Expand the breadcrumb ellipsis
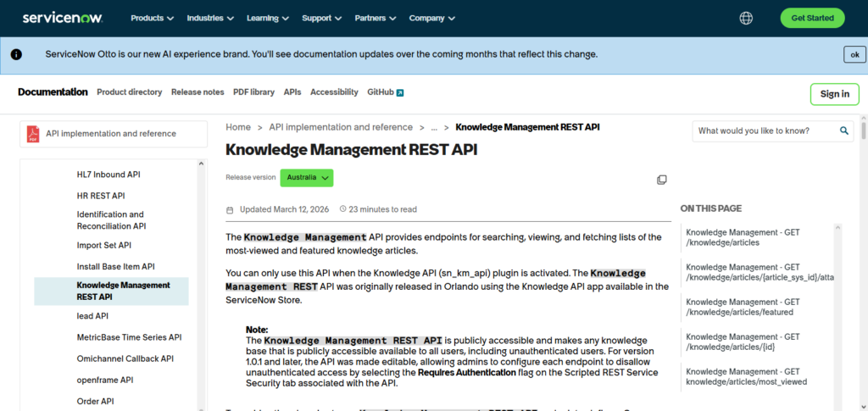The width and height of the screenshot is (868, 411). 434,127
